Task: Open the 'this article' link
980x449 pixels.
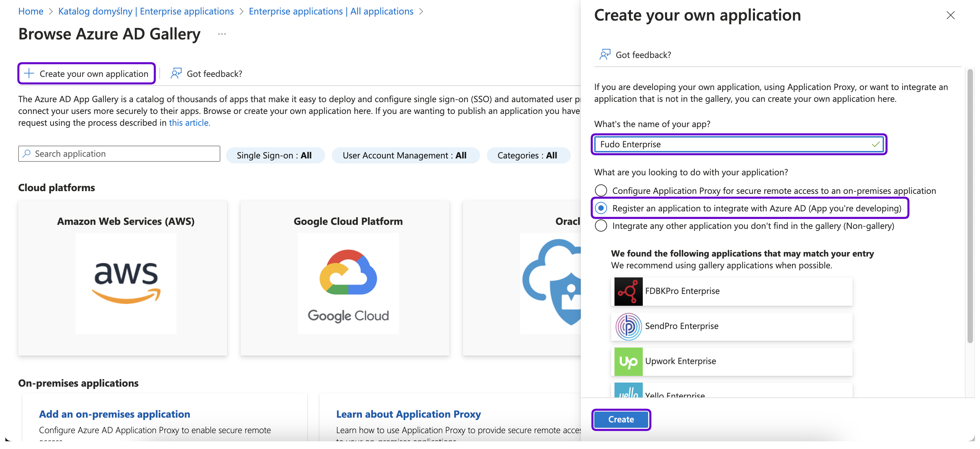Action: [189, 123]
